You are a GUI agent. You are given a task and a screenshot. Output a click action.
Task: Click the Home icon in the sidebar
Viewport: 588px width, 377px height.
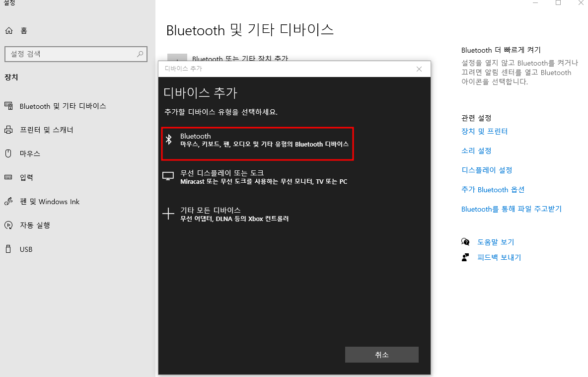[9, 31]
